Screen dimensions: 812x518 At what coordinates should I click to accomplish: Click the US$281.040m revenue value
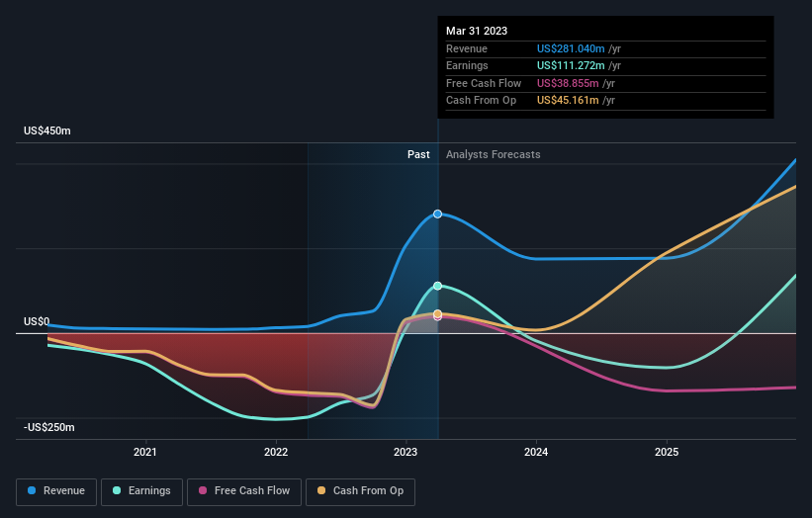[571, 48]
